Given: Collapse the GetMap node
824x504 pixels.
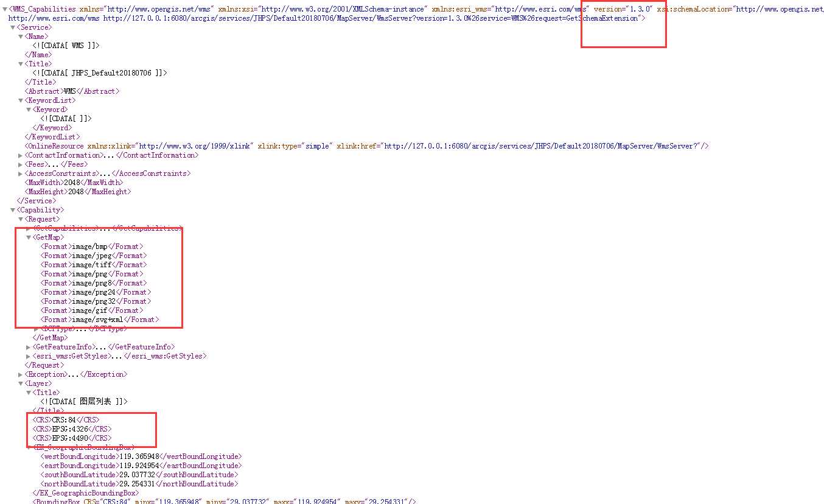Looking at the screenshot, I should (28, 237).
